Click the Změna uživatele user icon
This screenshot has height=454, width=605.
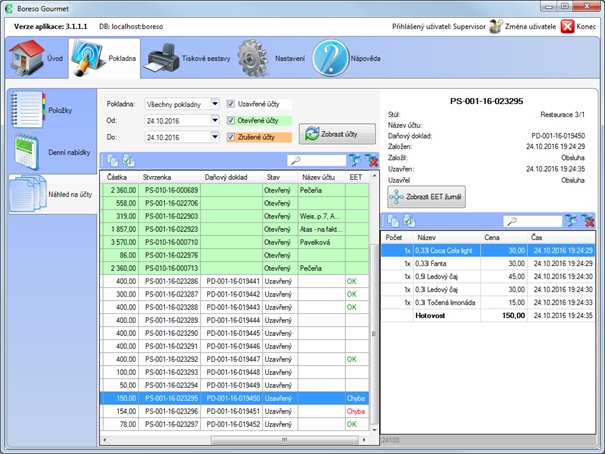click(x=496, y=26)
